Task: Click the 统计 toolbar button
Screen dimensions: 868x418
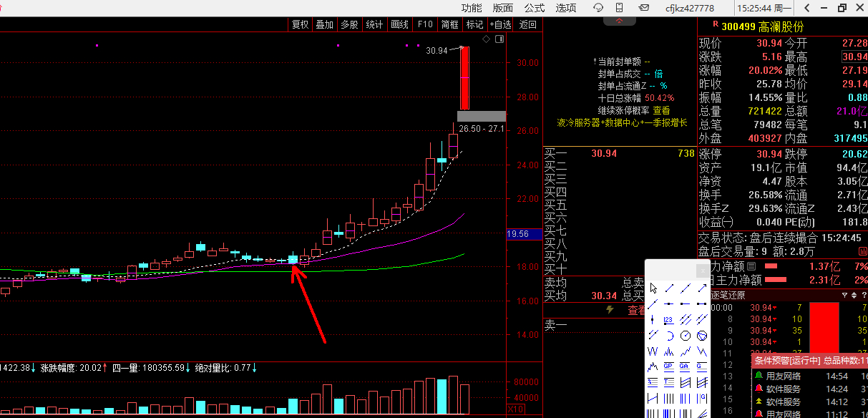Action: point(374,24)
